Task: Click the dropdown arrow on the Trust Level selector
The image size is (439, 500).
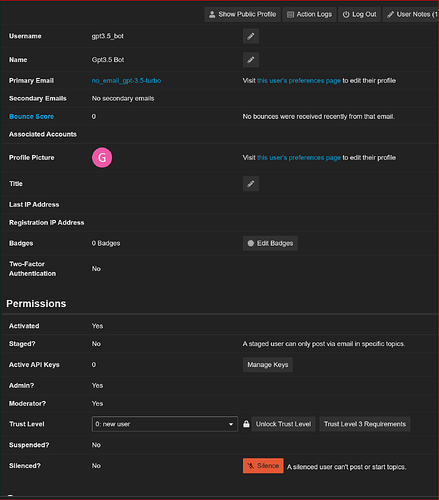Action: [x=231, y=424]
